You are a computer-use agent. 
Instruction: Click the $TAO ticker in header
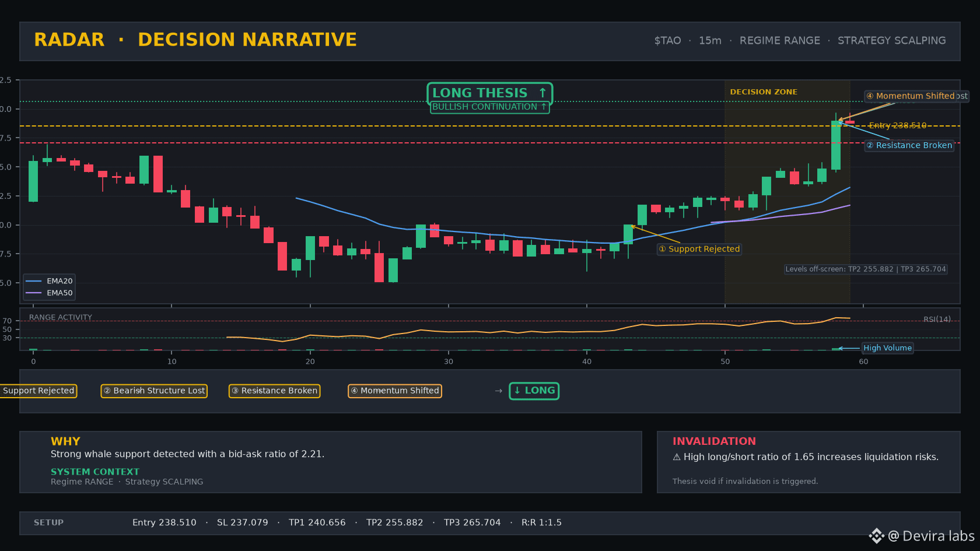[x=667, y=41]
